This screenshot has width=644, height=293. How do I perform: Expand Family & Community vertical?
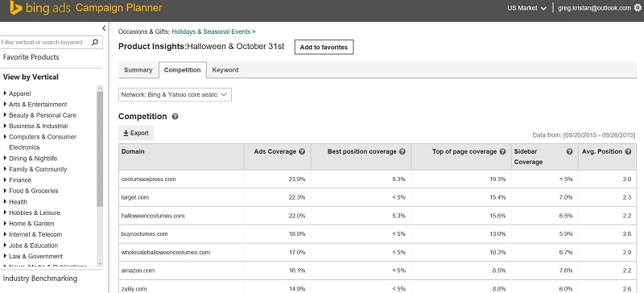click(5, 169)
